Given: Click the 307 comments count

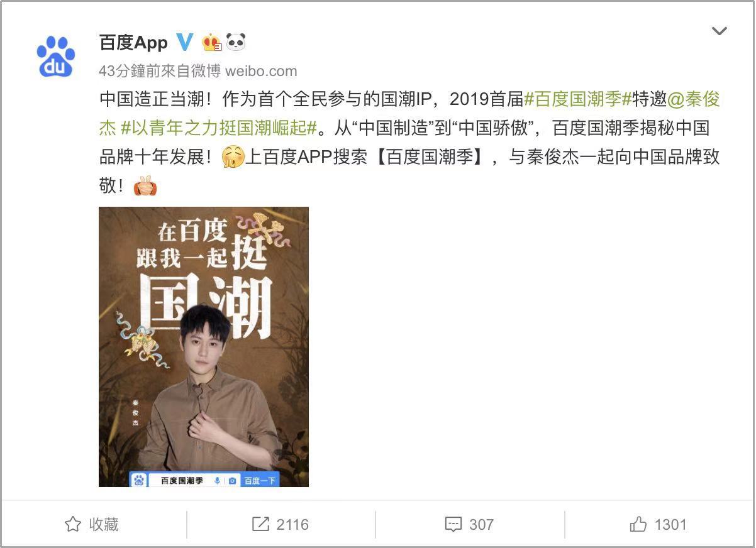Looking at the screenshot, I should tap(481, 524).
